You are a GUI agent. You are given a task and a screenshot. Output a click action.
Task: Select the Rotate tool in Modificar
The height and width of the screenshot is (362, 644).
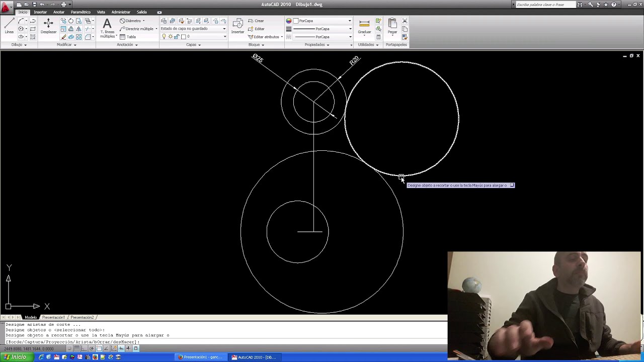coord(71,21)
